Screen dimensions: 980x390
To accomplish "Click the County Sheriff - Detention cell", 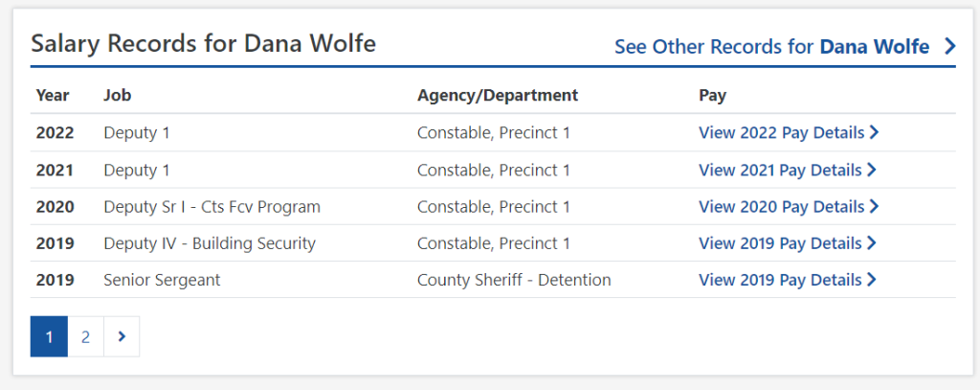I will [514, 280].
